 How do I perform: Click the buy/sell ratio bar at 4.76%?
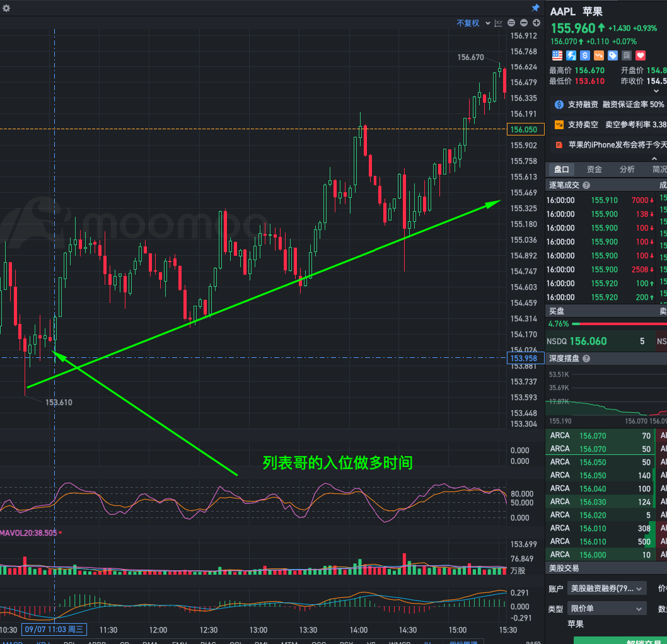[x=619, y=324]
